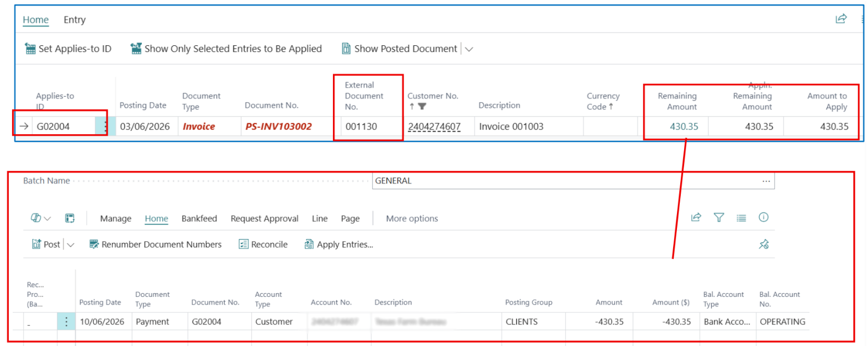Click Document No. PS-INV103002
This screenshot has height=346, width=868.
click(278, 126)
